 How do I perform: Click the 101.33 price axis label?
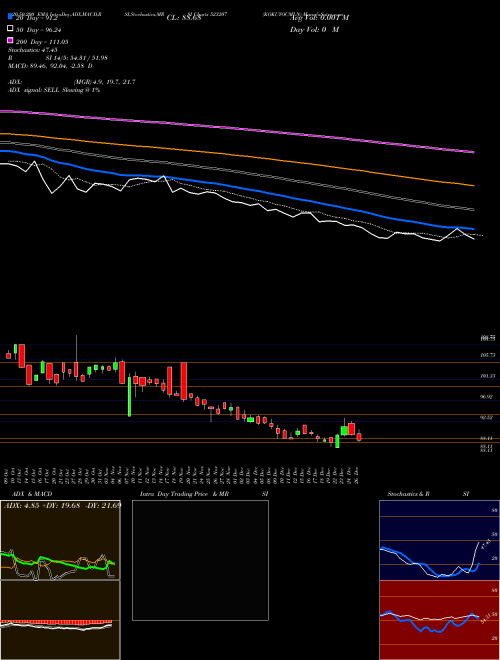click(x=487, y=376)
